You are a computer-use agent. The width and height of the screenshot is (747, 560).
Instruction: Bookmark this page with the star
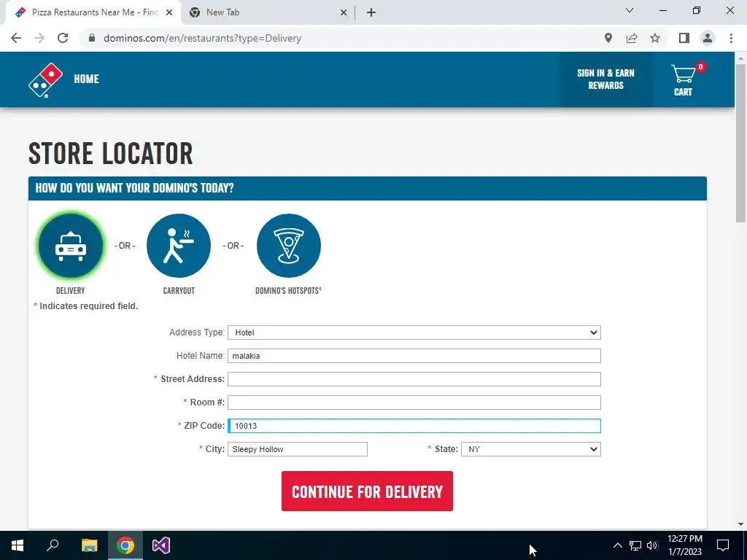click(x=656, y=38)
